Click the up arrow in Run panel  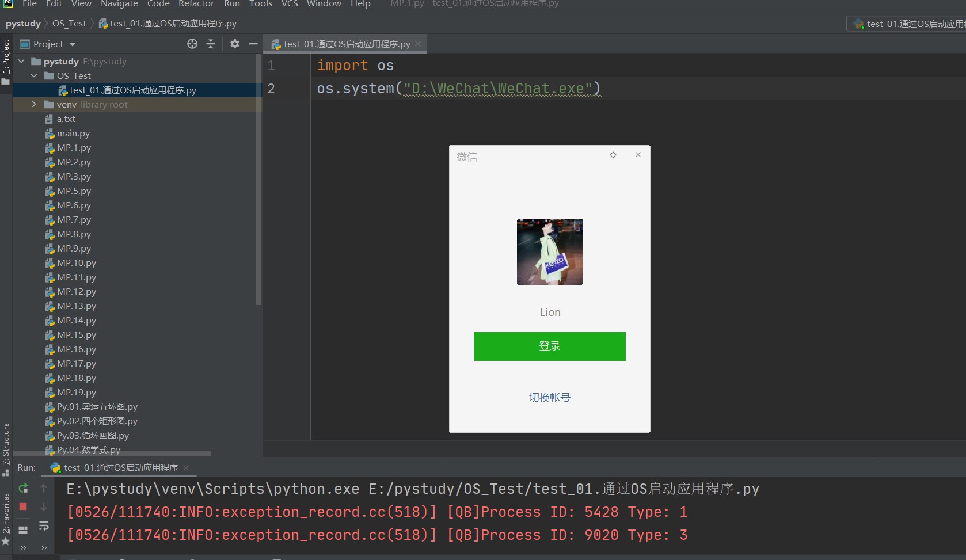click(x=44, y=488)
